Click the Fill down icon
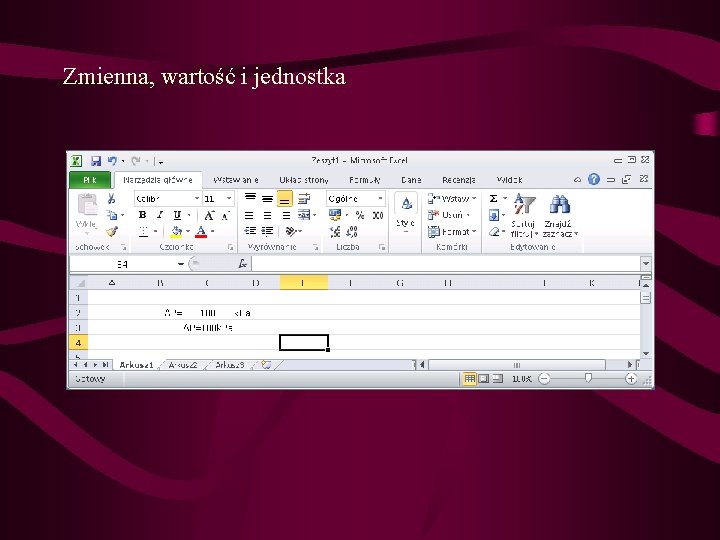 pos(494,215)
